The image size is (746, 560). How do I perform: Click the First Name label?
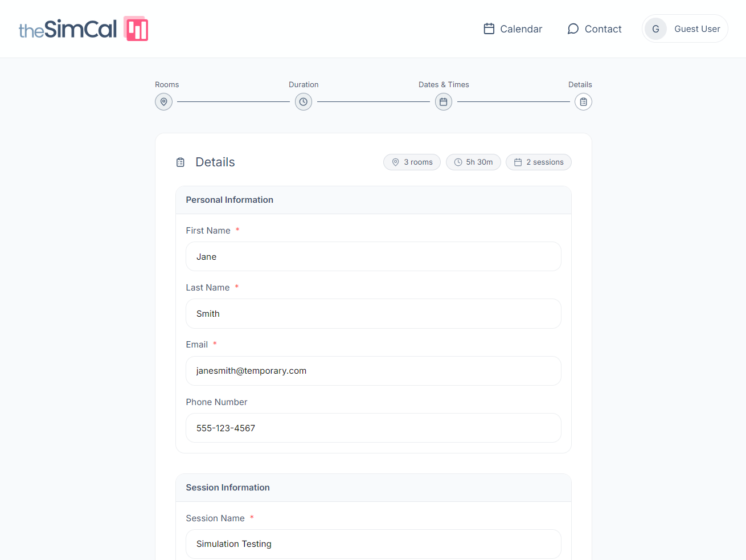point(208,231)
